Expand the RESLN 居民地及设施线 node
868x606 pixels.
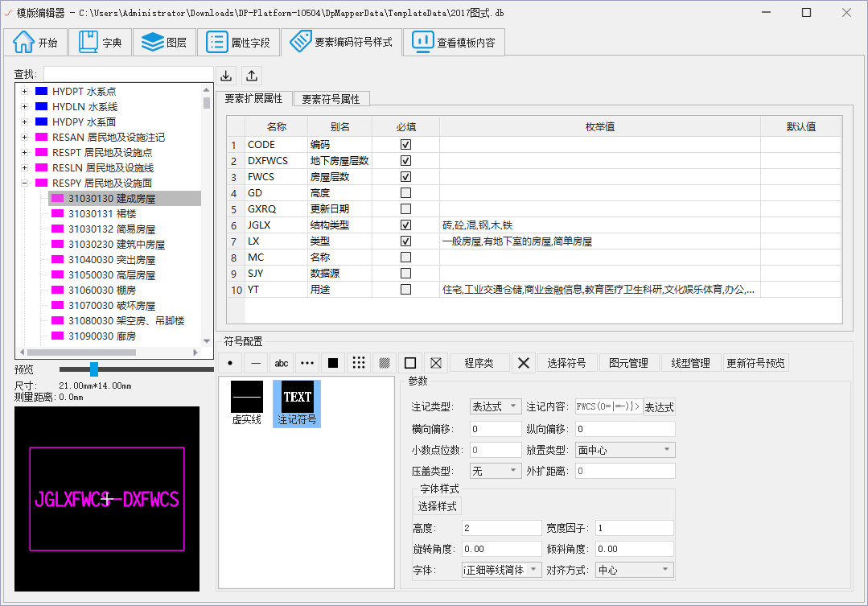pos(24,168)
